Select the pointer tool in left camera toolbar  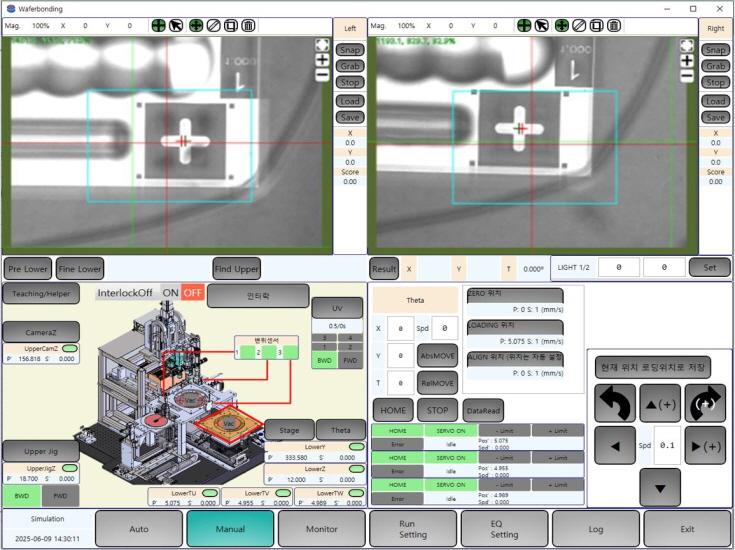pos(177,25)
